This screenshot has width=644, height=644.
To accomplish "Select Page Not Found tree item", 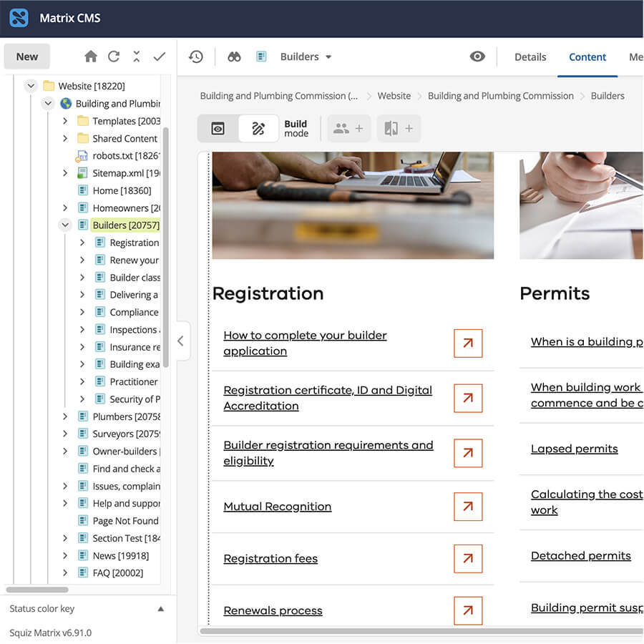I will [x=126, y=521].
